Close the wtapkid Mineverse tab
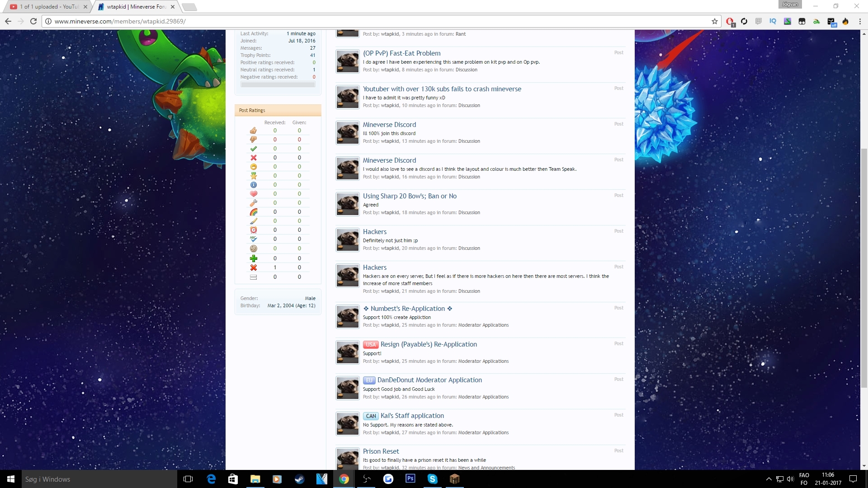This screenshot has width=868, height=488. pyautogui.click(x=173, y=7)
